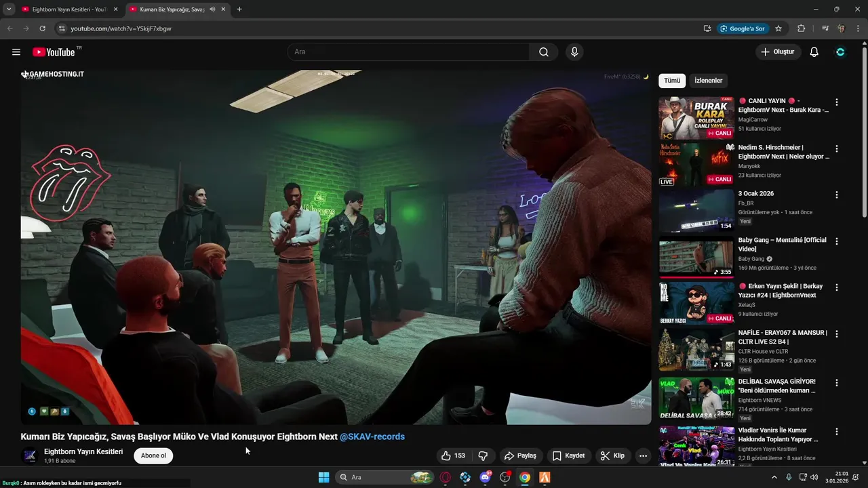
Task: Open the YouTube hamburger guide menu
Action: pyautogui.click(x=16, y=52)
